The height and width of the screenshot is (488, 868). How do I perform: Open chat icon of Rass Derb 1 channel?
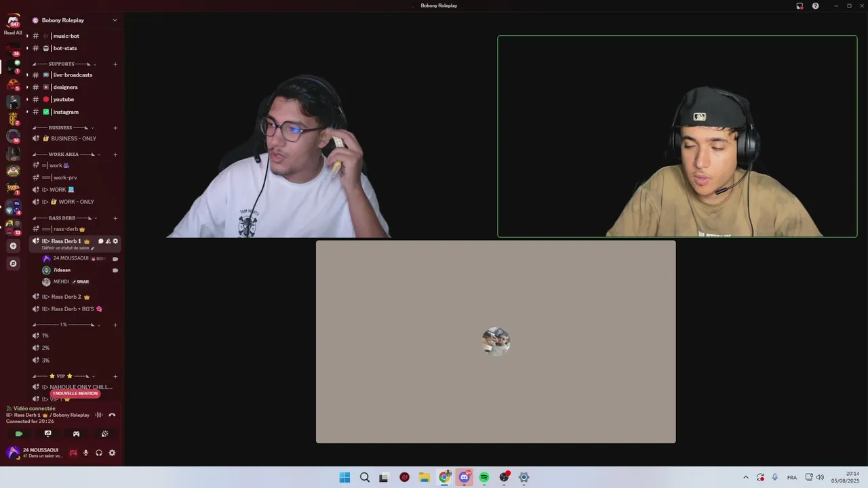tap(100, 241)
